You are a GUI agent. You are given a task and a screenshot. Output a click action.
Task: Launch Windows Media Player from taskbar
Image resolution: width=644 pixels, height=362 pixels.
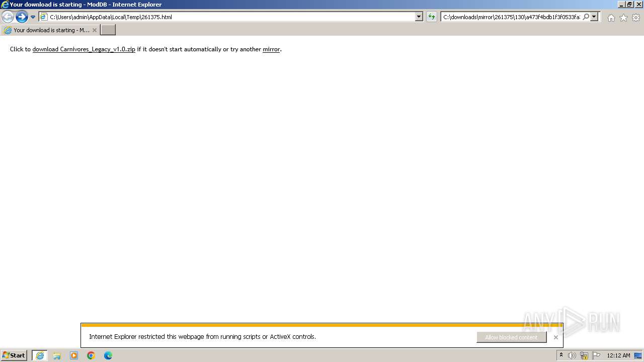coord(74,355)
